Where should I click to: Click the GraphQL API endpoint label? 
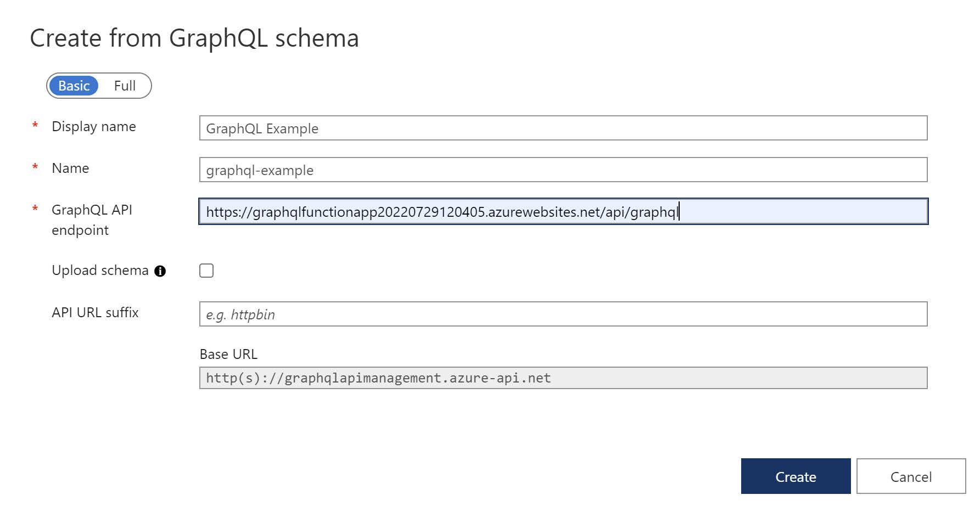tap(92, 220)
